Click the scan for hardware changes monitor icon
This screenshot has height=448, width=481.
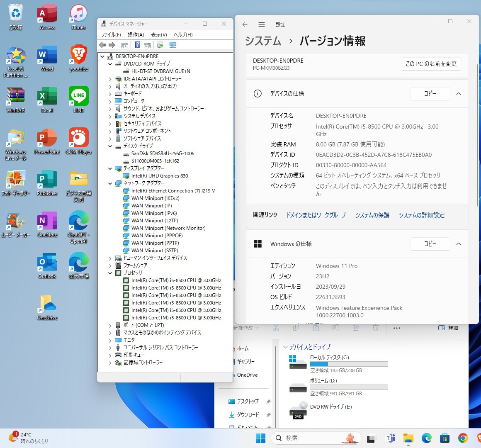point(173,45)
